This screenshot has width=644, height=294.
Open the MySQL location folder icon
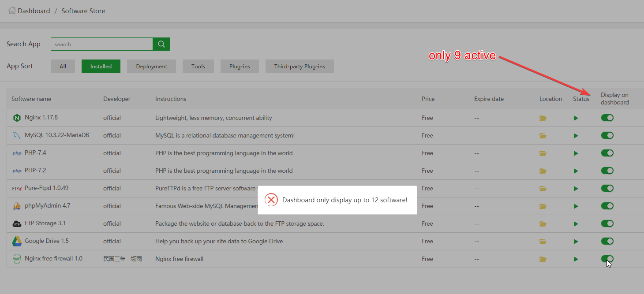click(543, 136)
